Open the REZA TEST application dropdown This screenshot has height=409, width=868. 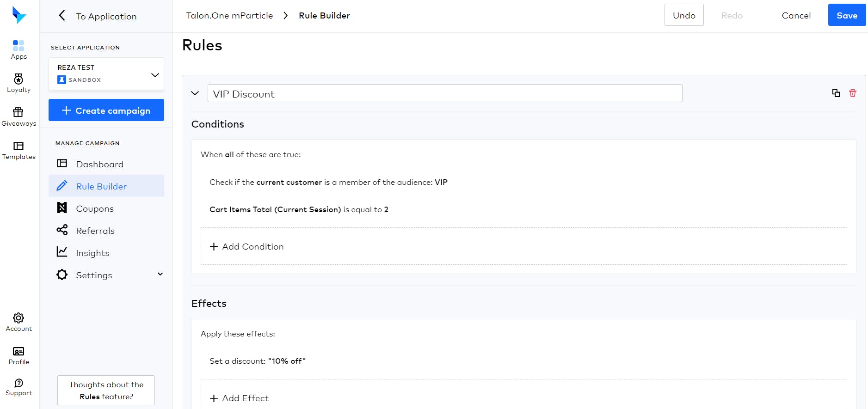tap(106, 73)
